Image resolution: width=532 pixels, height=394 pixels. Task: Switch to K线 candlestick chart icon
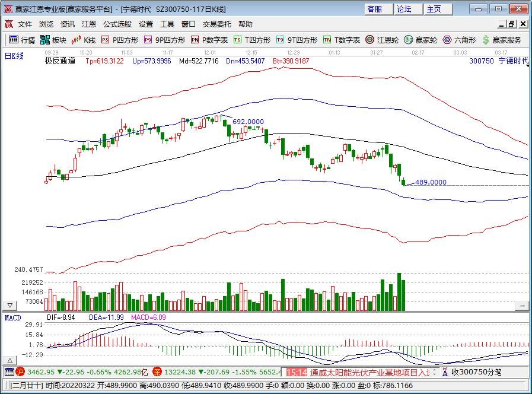pos(76,40)
